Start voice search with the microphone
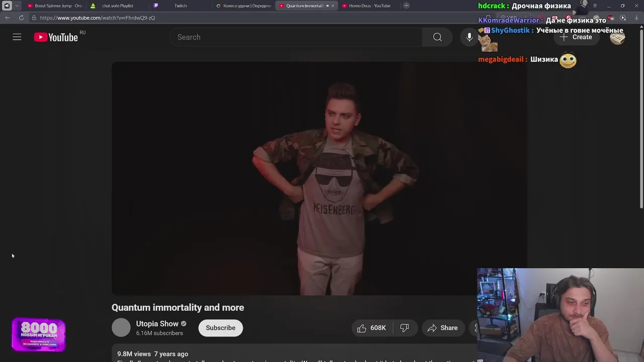Image resolution: width=644 pixels, height=362 pixels. 469,37
